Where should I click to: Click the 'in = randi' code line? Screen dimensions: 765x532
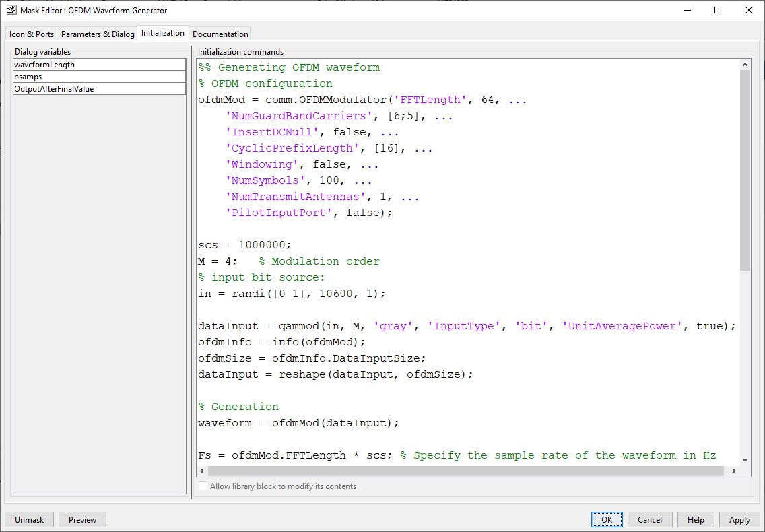point(292,294)
